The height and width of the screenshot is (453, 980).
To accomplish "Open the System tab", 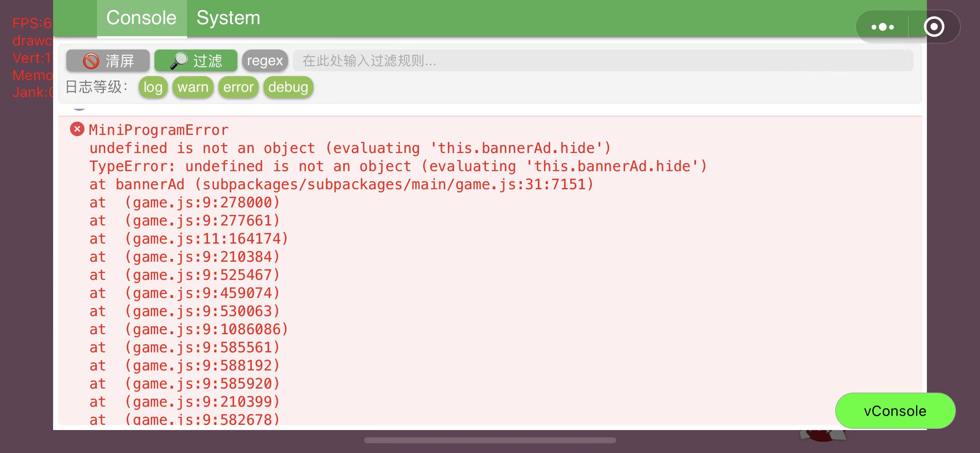I will (x=228, y=18).
